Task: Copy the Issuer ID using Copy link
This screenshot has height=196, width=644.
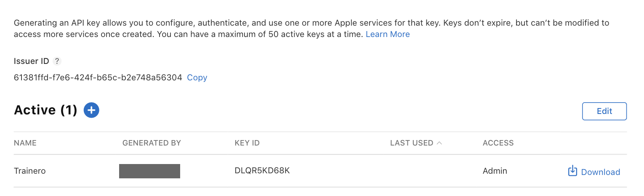Action: coord(197,77)
